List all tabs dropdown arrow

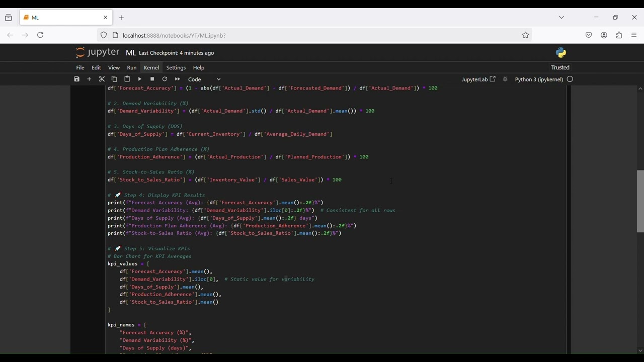click(561, 18)
